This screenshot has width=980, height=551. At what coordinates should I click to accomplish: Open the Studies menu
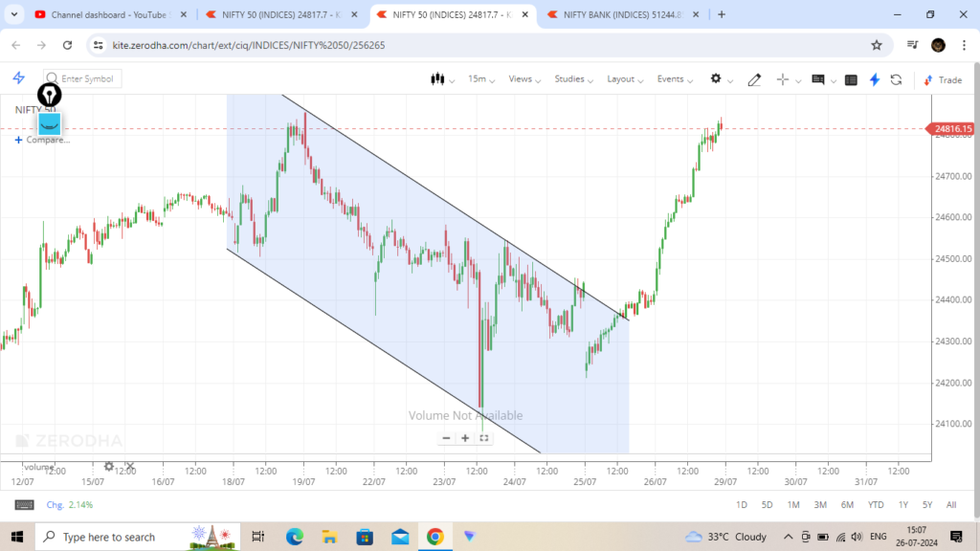pos(573,79)
